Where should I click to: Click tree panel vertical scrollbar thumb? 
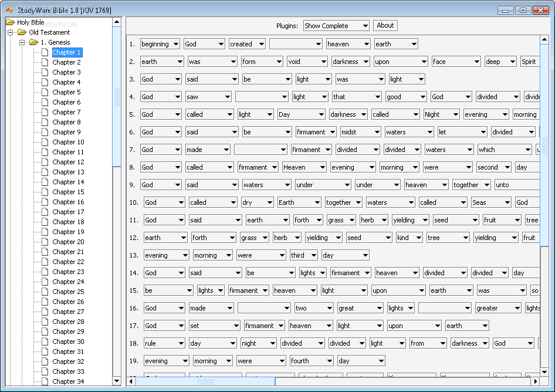117,97
